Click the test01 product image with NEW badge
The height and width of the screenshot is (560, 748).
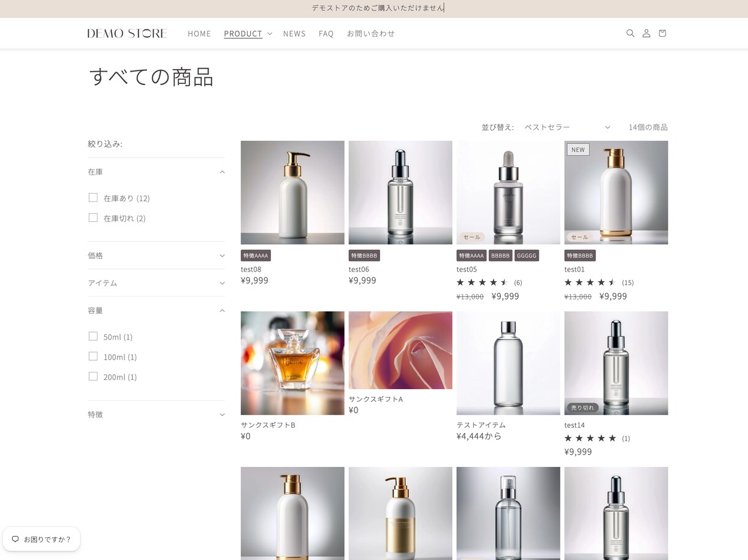click(x=616, y=192)
